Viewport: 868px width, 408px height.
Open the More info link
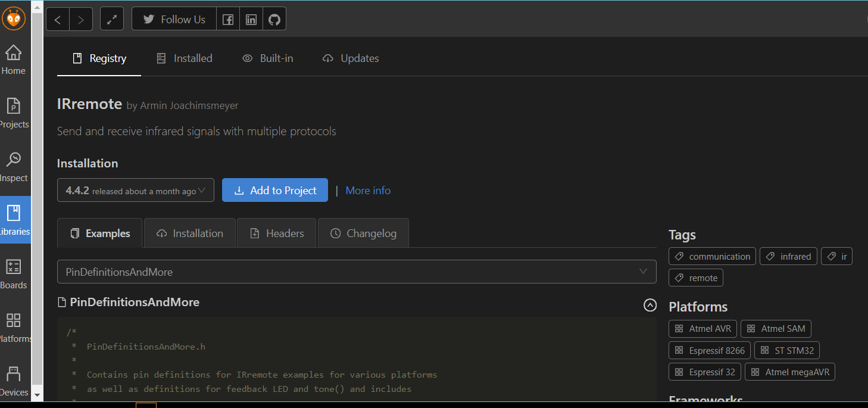[x=368, y=191]
